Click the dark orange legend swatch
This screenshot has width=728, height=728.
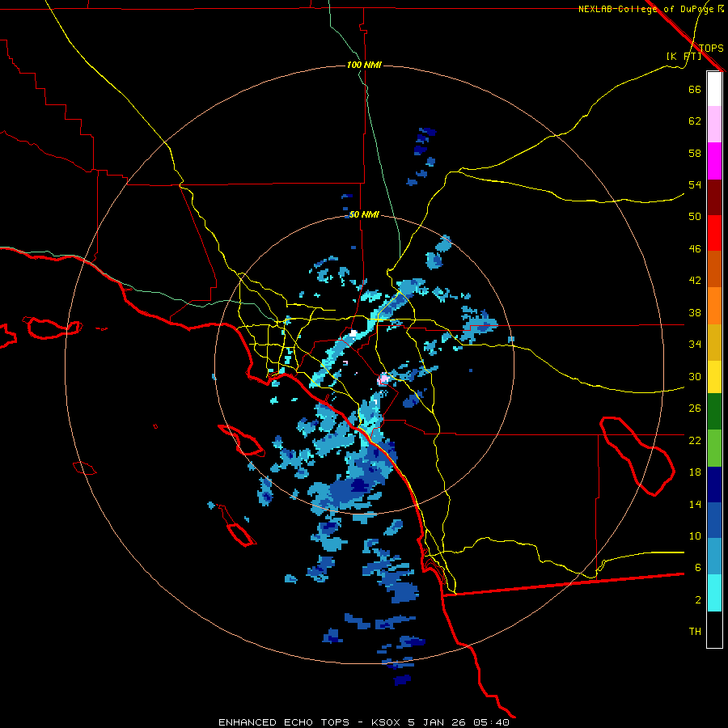(x=714, y=269)
